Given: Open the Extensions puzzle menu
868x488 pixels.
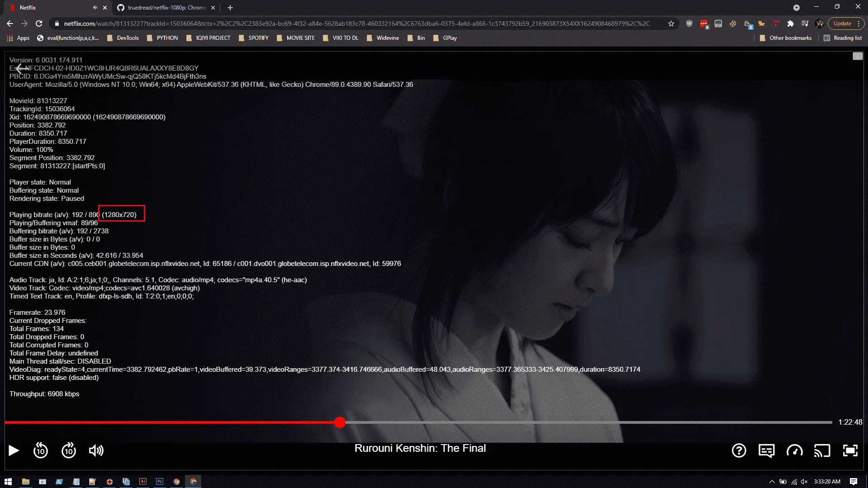Looking at the screenshot, I should 791,24.
